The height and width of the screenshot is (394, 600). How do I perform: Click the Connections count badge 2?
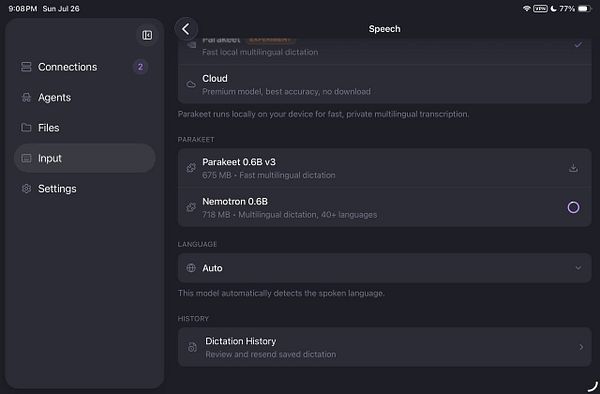pyautogui.click(x=140, y=67)
